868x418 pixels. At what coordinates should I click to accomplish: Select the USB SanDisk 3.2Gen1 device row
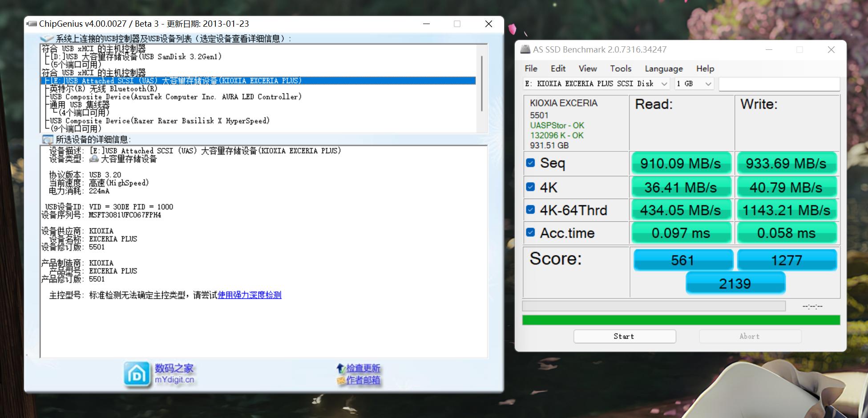(x=135, y=57)
